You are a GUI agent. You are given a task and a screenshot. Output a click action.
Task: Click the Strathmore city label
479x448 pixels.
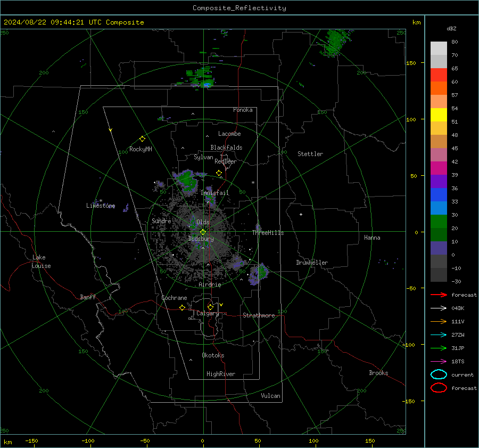259,315
